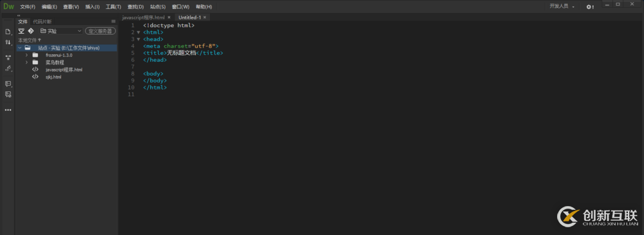This screenshot has width=644, height=235.
Task: Click the code icon beside javascript程序.html
Action: tap(35, 70)
